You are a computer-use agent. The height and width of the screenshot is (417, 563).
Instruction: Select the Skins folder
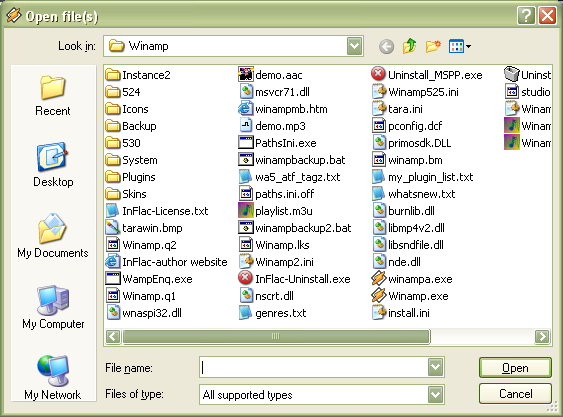pyautogui.click(x=126, y=194)
